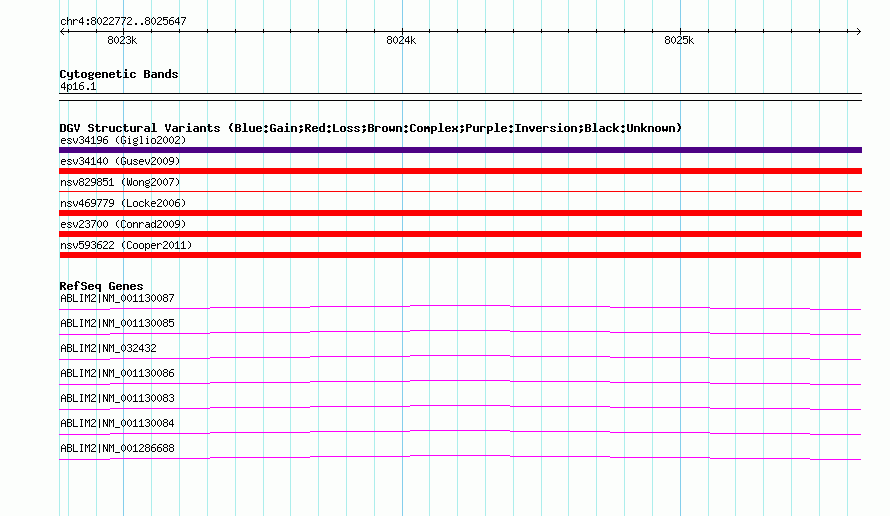Screen dimensions: 890x516
Task: Select the red nsv469779 loss bar
Action: [460, 213]
